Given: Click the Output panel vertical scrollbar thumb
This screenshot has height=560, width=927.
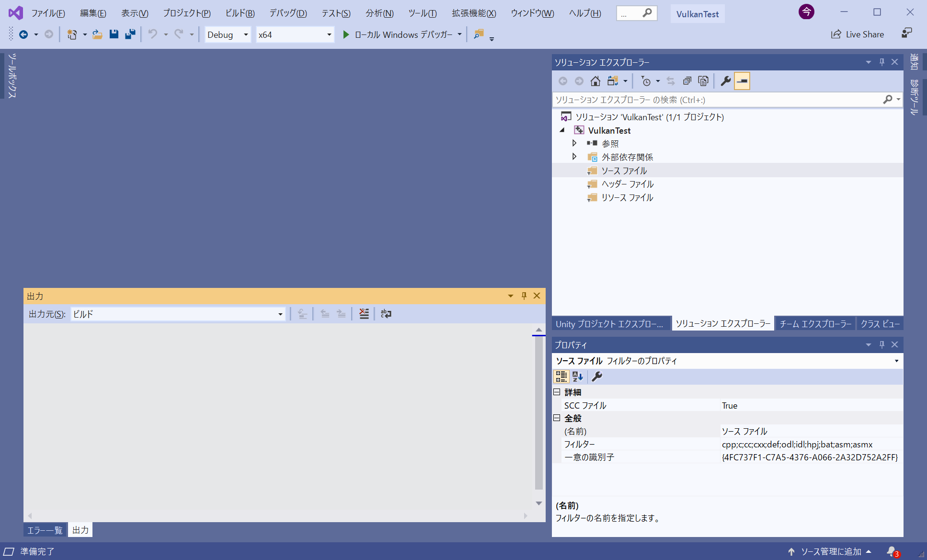Looking at the screenshot, I should 539,412.
